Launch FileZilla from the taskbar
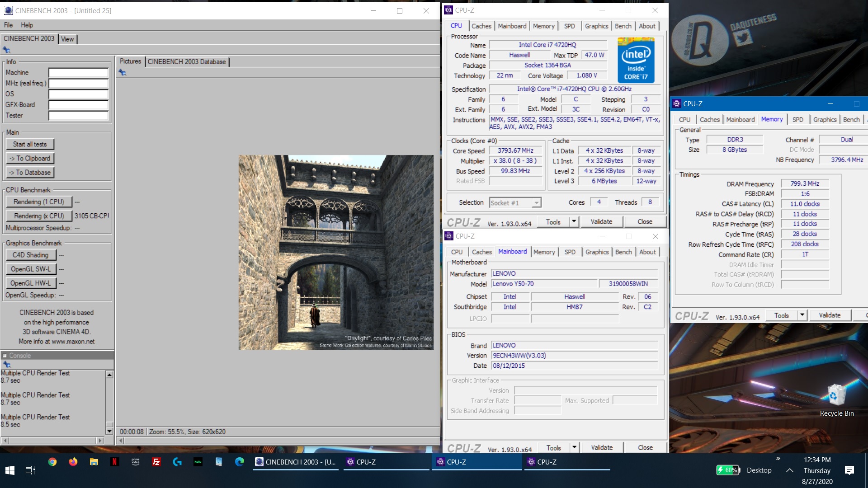This screenshot has height=488, width=868. (x=156, y=462)
